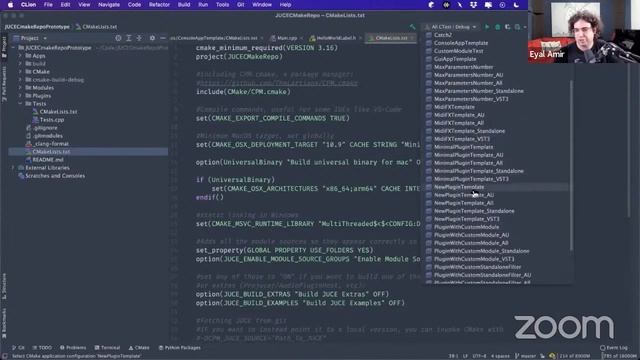
Task: Expand the cmake-build-debug folder
Action: [x=20, y=80]
